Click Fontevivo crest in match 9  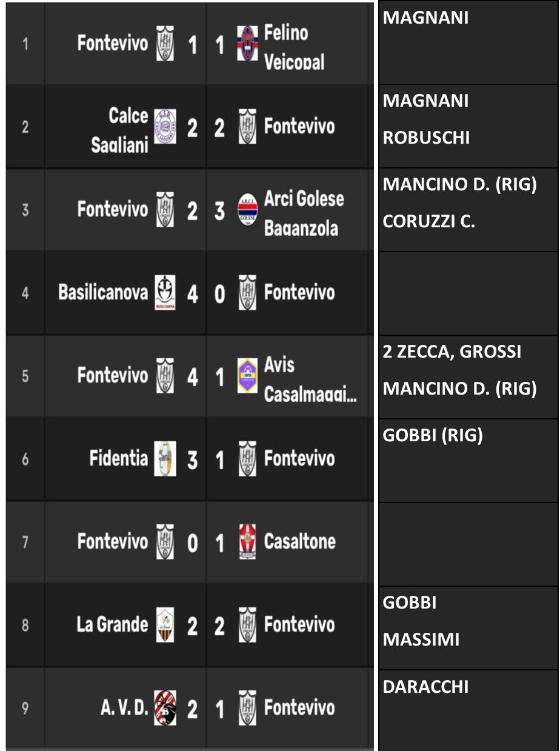[247, 707]
